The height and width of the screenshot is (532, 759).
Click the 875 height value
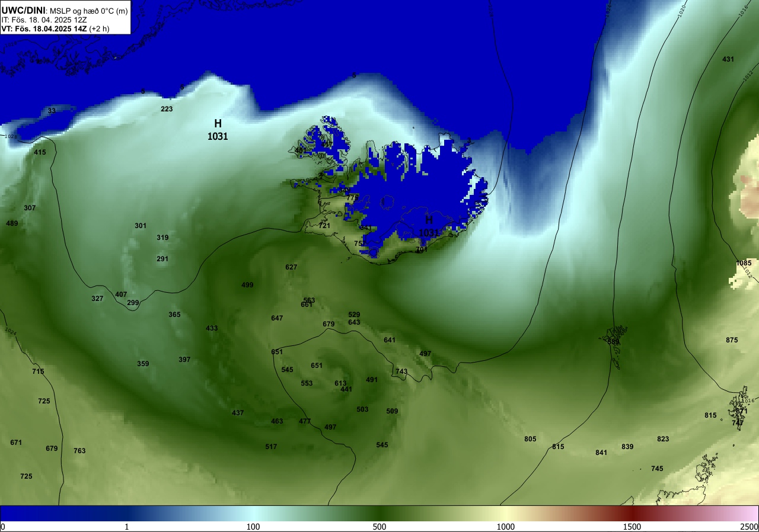[732, 340]
